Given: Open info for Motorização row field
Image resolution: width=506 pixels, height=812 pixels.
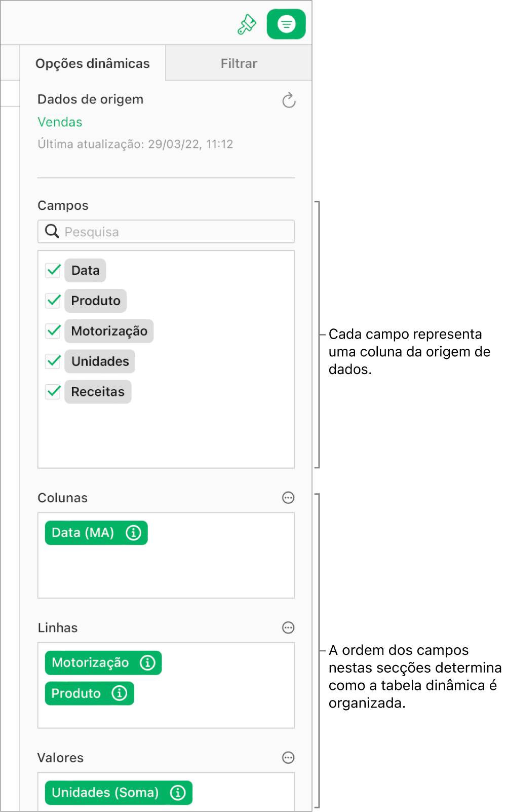Looking at the screenshot, I should (147, 662).
